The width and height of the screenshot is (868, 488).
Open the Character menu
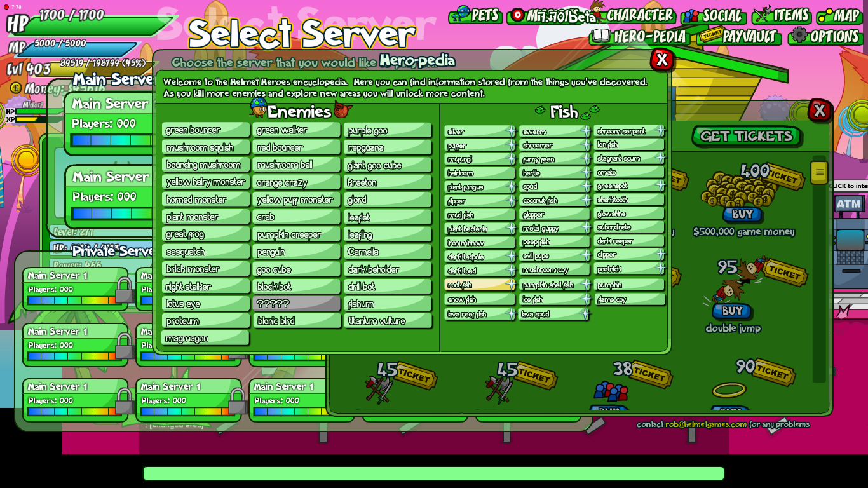pyautogui.click(x=632, y=14)
